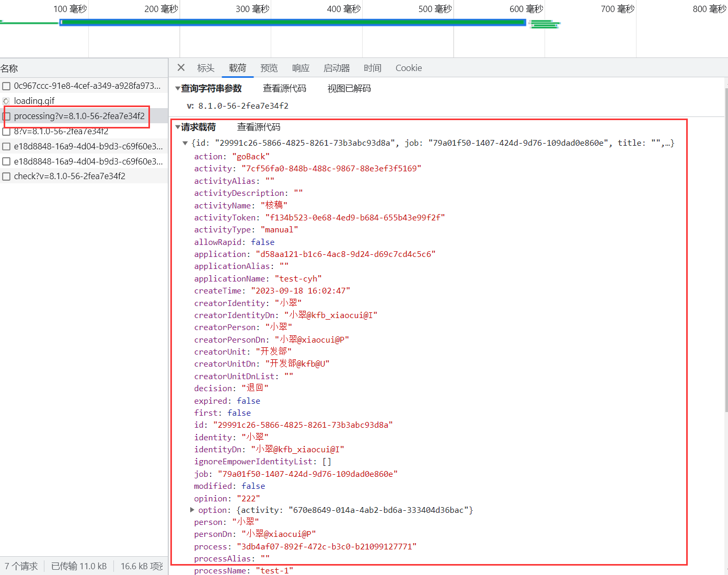
Task: Tick the checkbox for 0c967ccc request
Action: tap(6, 86)
